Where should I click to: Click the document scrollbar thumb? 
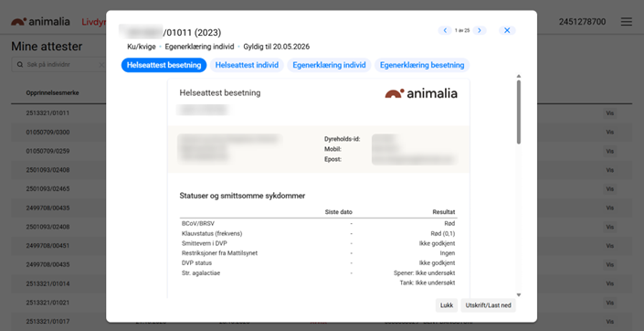(518, 112)
